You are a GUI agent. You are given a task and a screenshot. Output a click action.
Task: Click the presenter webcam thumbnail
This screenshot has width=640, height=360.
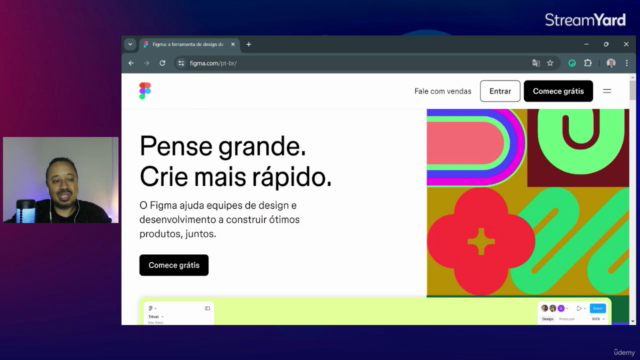coord(61,180)
